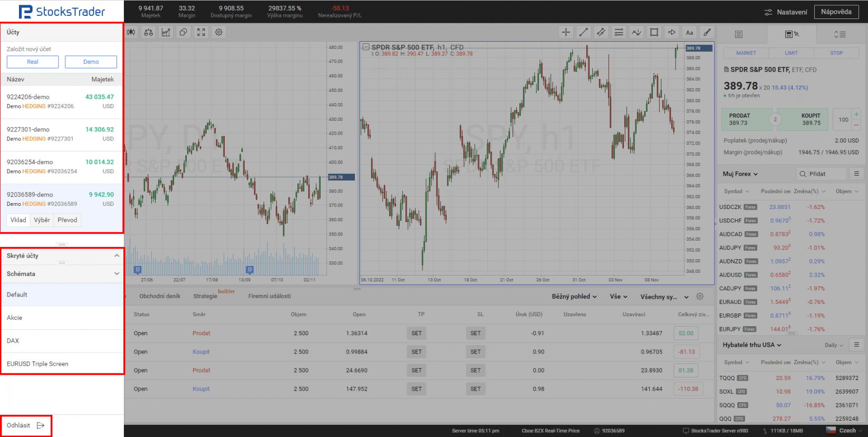This screenshot has width=868, height=437.
Task: Close position with 52.00 profit
Action: [x=686, y=334]
